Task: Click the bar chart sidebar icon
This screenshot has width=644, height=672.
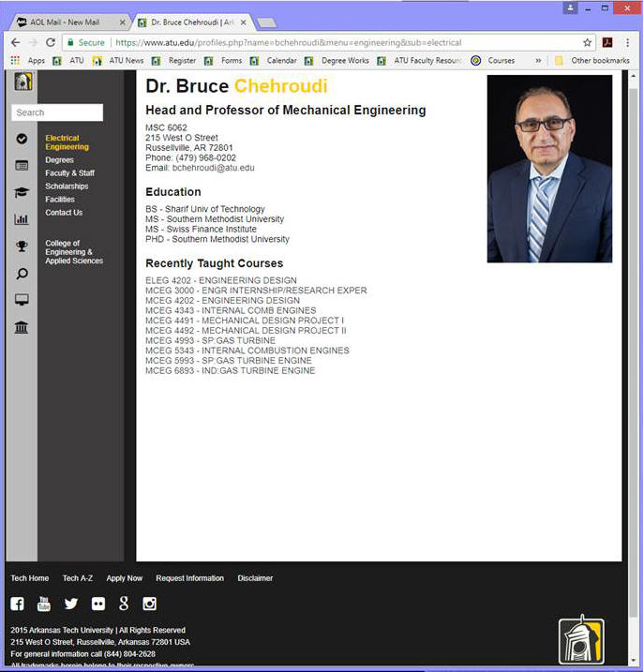Action: click(22, 219)
